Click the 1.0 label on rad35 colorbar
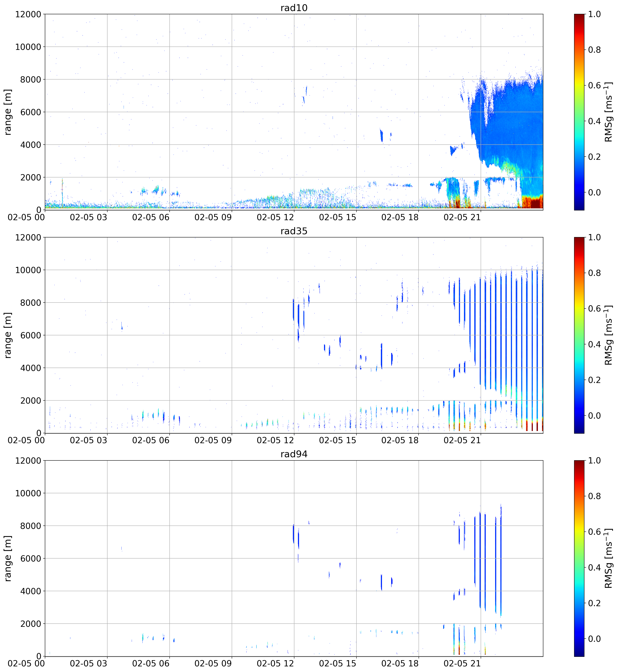Viewport: 618px width, 672px height. click(594, 237)
